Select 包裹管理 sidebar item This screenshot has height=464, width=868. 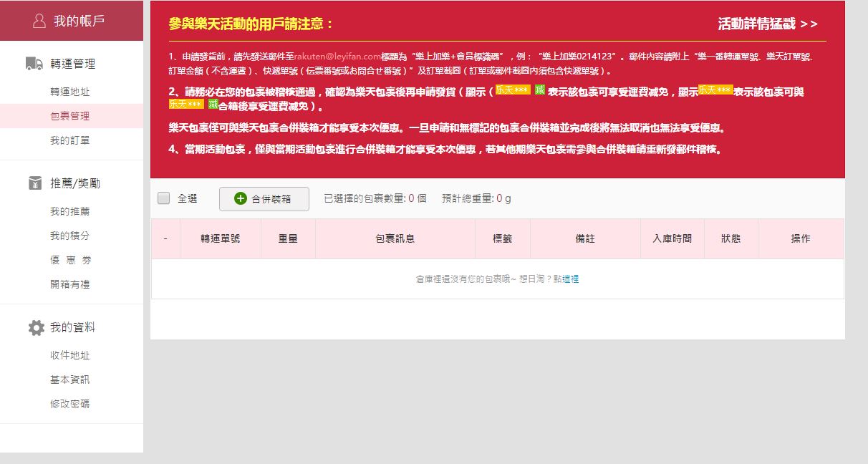tap(72, 116)
